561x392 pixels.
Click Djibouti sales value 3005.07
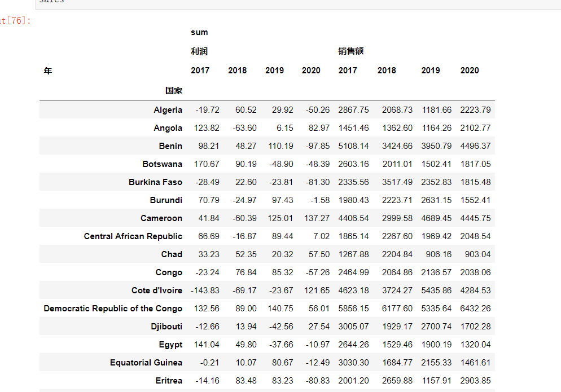pos(353,327)
